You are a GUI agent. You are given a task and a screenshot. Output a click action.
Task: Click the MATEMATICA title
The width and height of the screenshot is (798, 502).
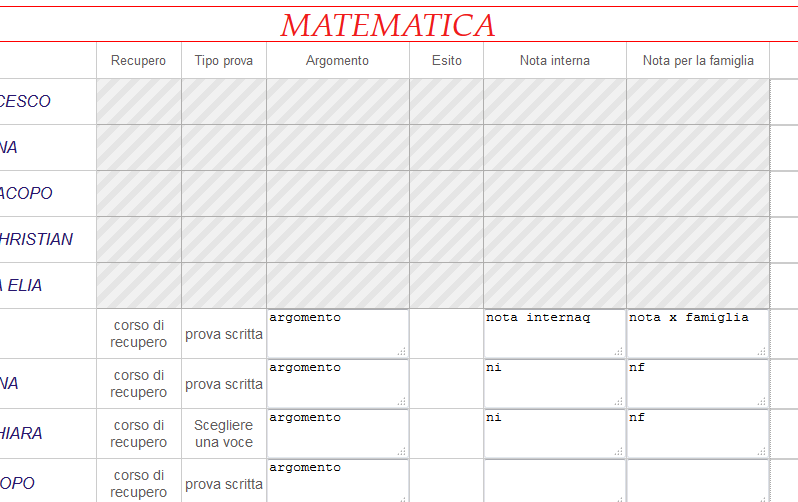[x=388, y=25]
